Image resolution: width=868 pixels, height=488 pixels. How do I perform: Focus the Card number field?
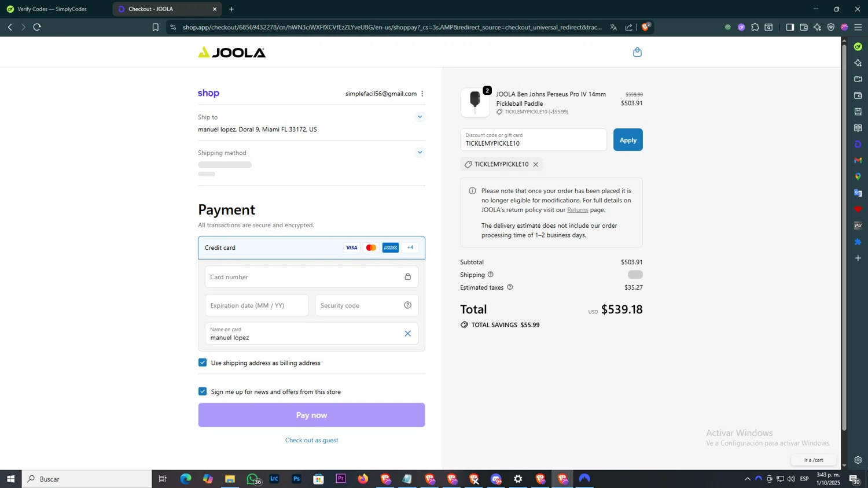tap(311, 277)
